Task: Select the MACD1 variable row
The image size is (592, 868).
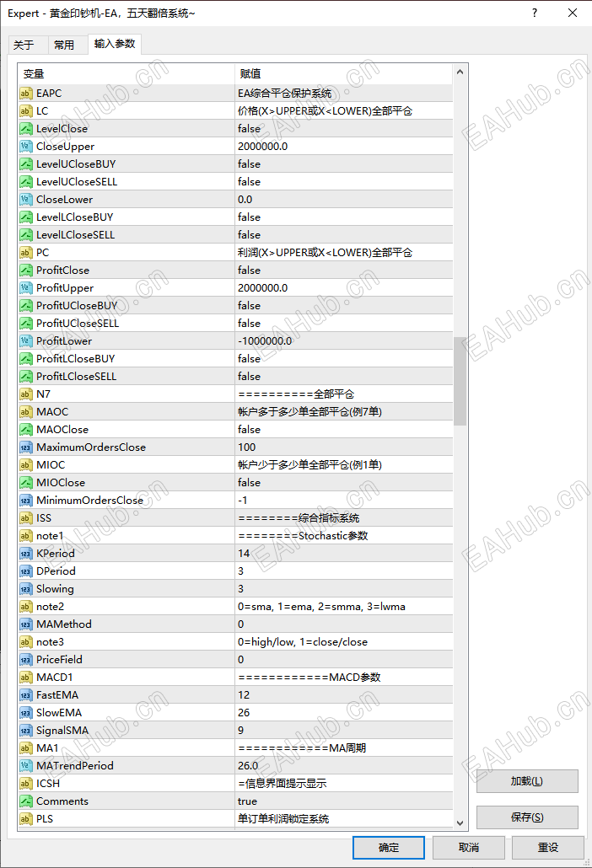Action: (x=235, y=678)
